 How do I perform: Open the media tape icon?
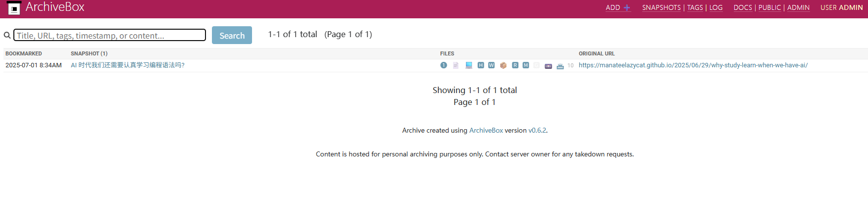pyautogui.click(x=548, y=66)
